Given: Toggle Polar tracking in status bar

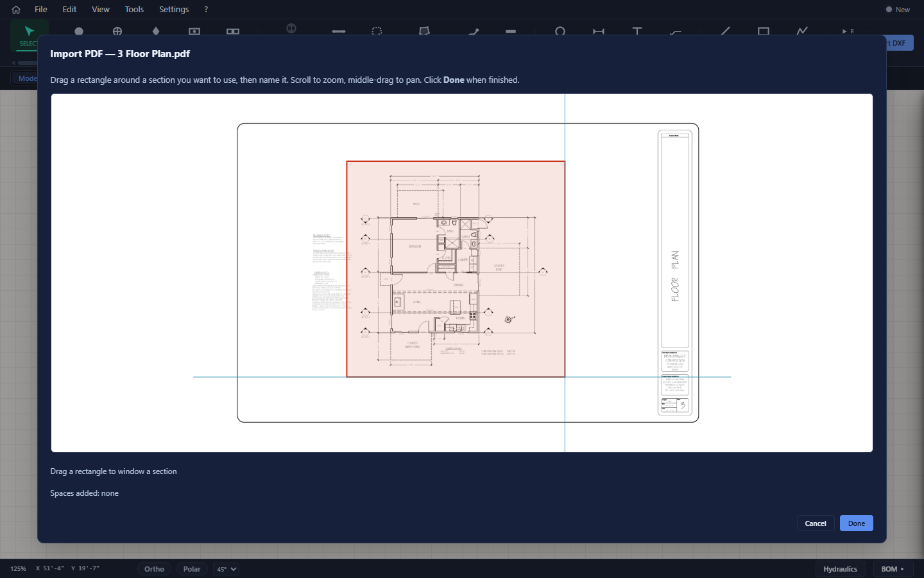Looking at the screenshot, I should tap(192, 569).
